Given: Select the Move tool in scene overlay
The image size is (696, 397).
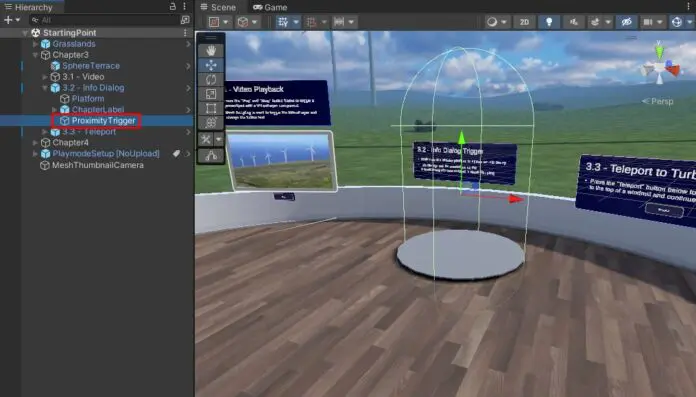Looking at the screenshot, I should click(x=211, y=65).
